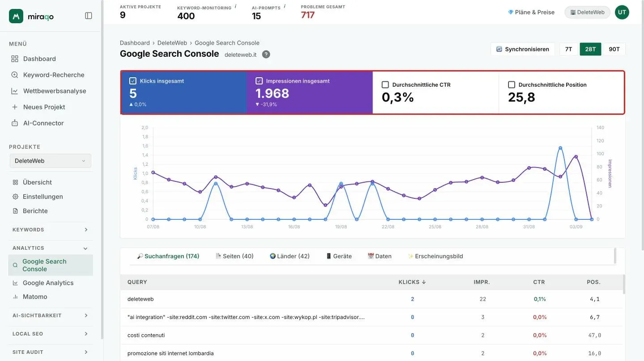Screen dimensions: 644x361
Task: Open the Pläne & Preise link
Action: pos(531,13)
